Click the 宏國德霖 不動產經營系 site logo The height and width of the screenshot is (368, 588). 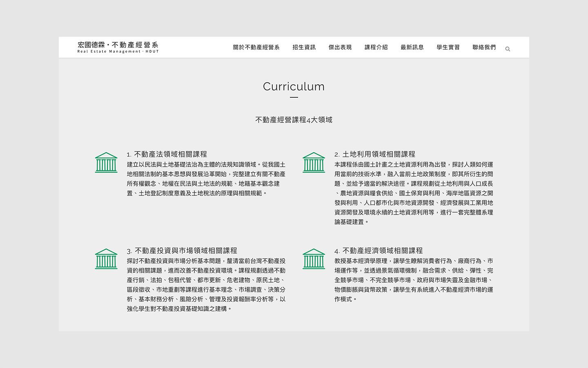(118, 45)
